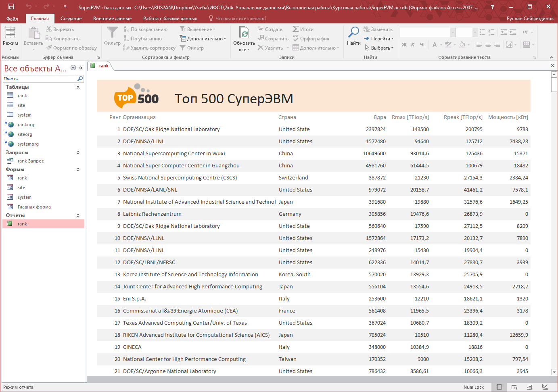
Task: Click the large Фильтр funnel button
Action: [112, 35]
